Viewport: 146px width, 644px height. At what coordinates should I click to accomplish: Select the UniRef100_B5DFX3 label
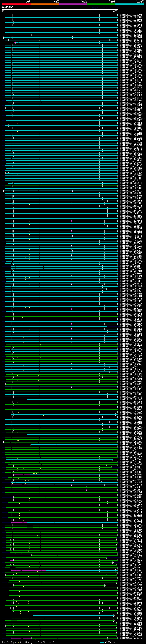[x=131, y=87]
